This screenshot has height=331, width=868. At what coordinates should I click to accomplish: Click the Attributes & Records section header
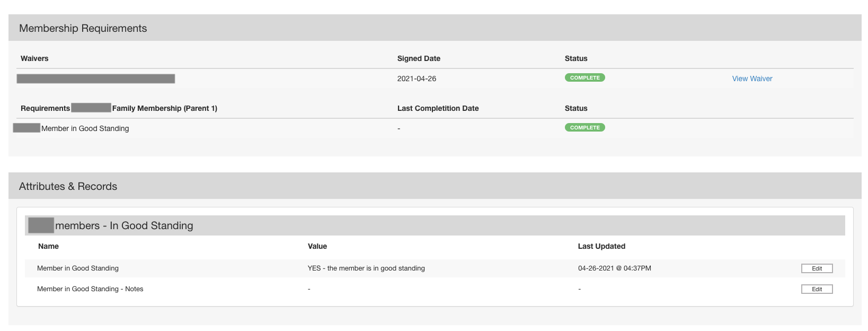68,187
